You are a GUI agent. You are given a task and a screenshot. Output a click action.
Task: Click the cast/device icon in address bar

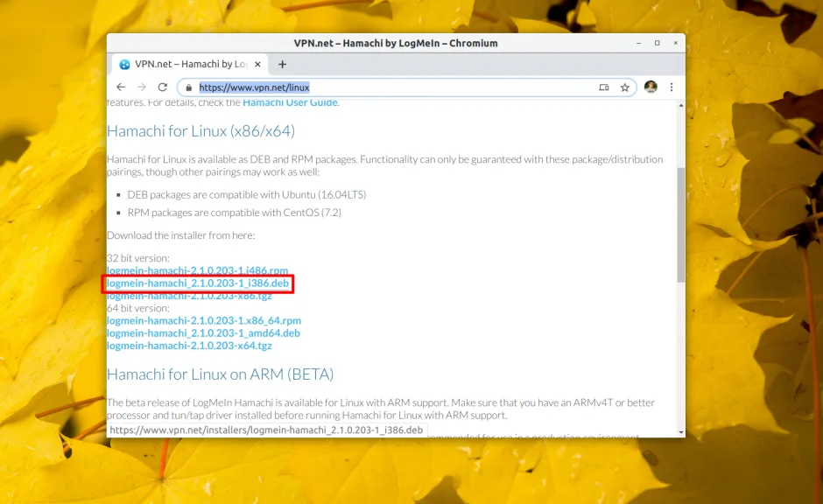(x=604, y=87)
